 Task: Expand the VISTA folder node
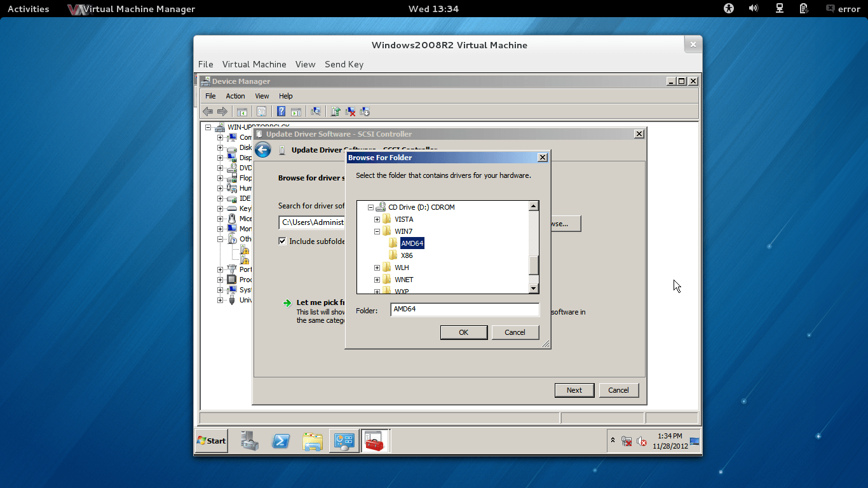(x=377, y=219)
